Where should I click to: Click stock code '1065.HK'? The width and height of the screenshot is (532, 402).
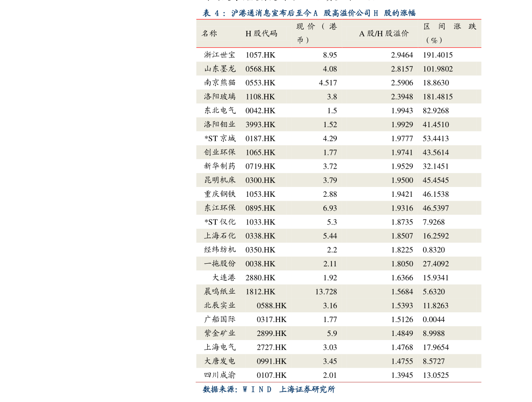click(260, 153)
